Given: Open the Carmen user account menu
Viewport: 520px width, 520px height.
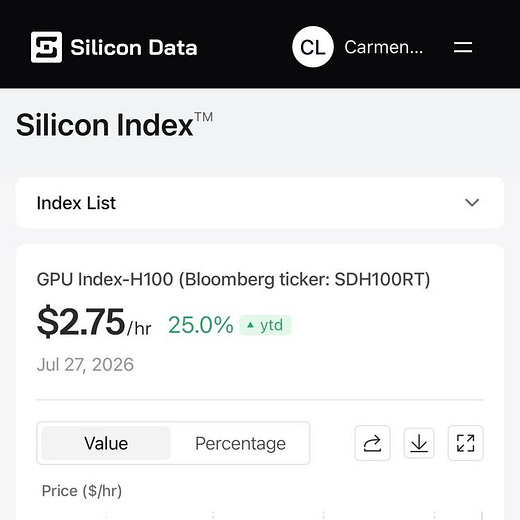Looking at the screenshot, I should tap(383, 47).
